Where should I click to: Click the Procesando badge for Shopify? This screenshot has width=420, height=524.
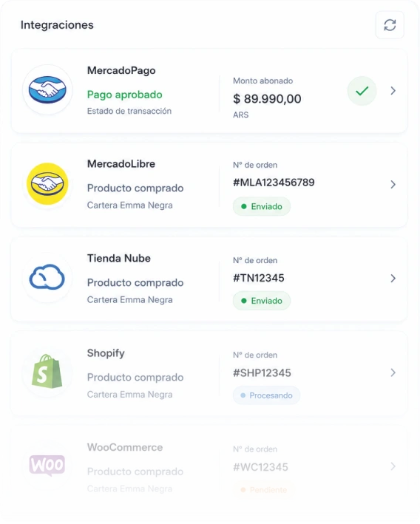(266, 395)
